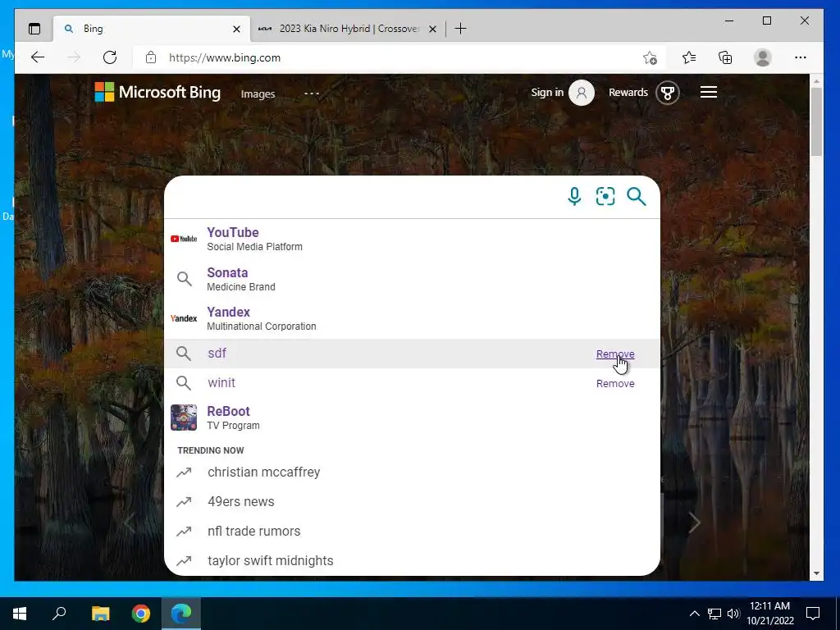The height and width of the screenshot is (630, 840).
Task: Select the Sonata Medicine Brand suggestion
Action: [x=412, y=279]
